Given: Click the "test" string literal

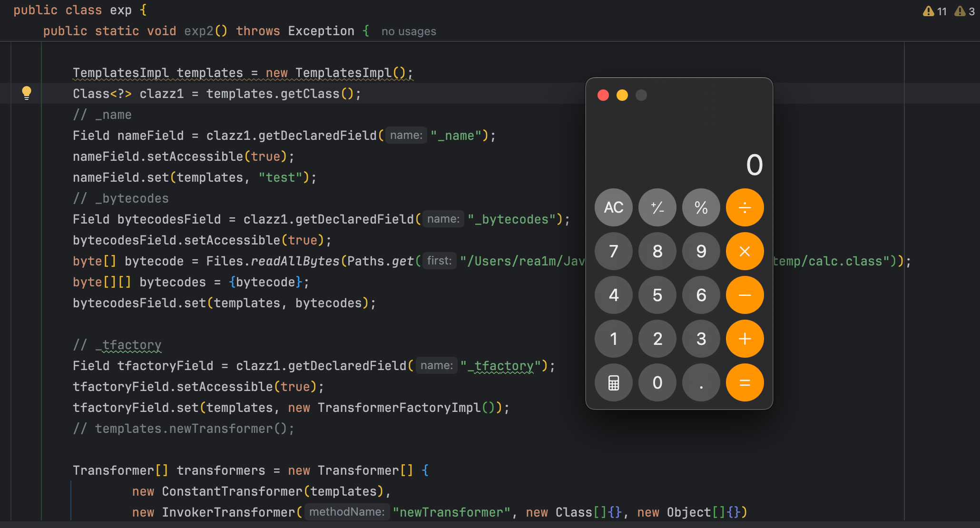Looking at the screenshot, I should click(x=281, y=177).
